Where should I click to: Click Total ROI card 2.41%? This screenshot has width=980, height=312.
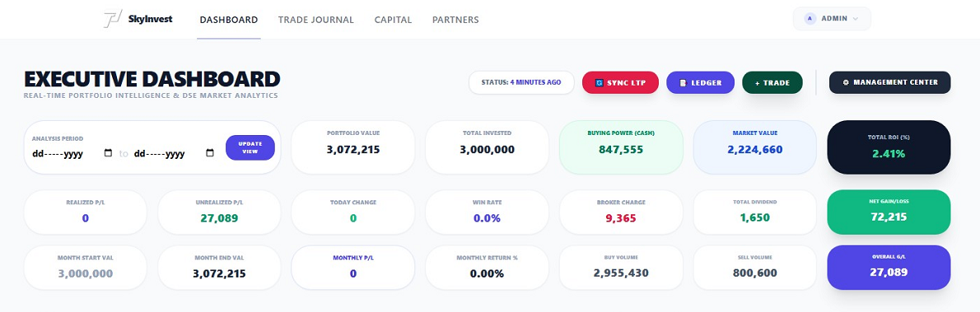pos(889,147)
